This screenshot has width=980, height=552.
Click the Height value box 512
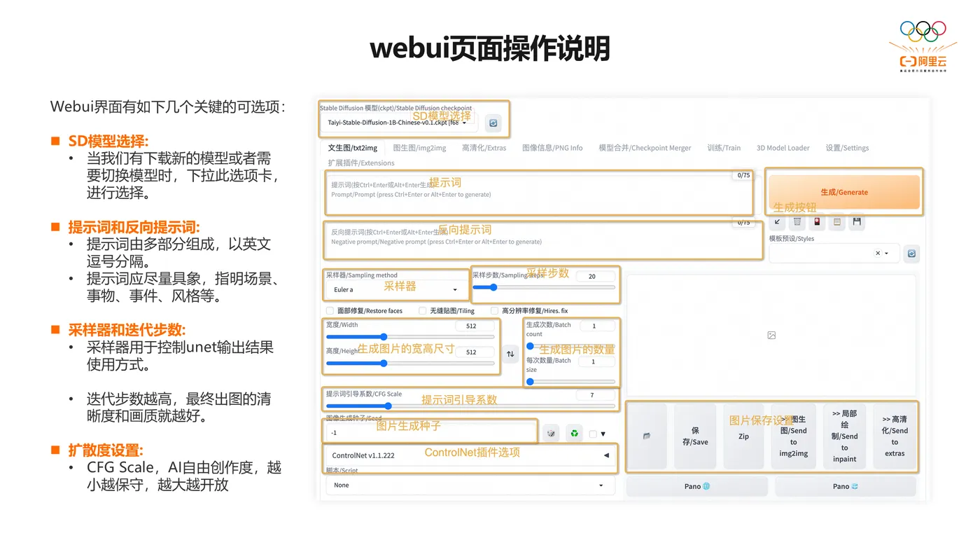click(475, 352)
